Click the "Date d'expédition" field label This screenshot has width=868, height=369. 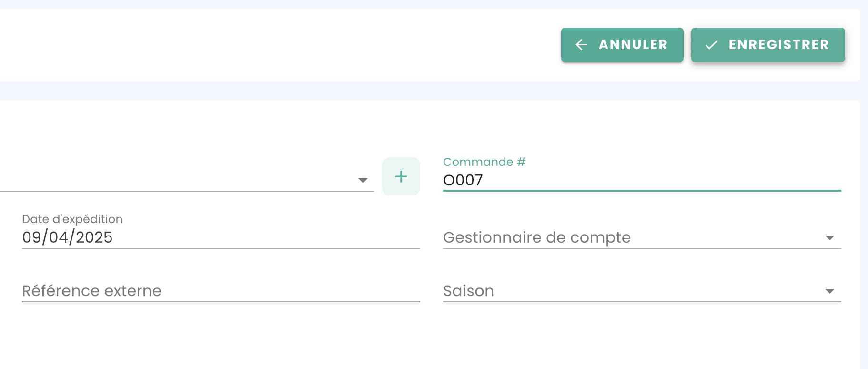pyautogui.click(x=72, y=219)
